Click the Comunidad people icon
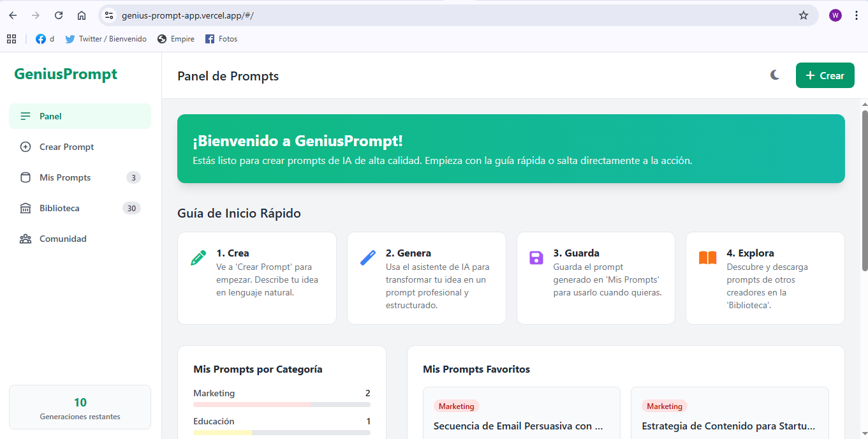The width and height of the screenshot is (868, 439). 26,239
